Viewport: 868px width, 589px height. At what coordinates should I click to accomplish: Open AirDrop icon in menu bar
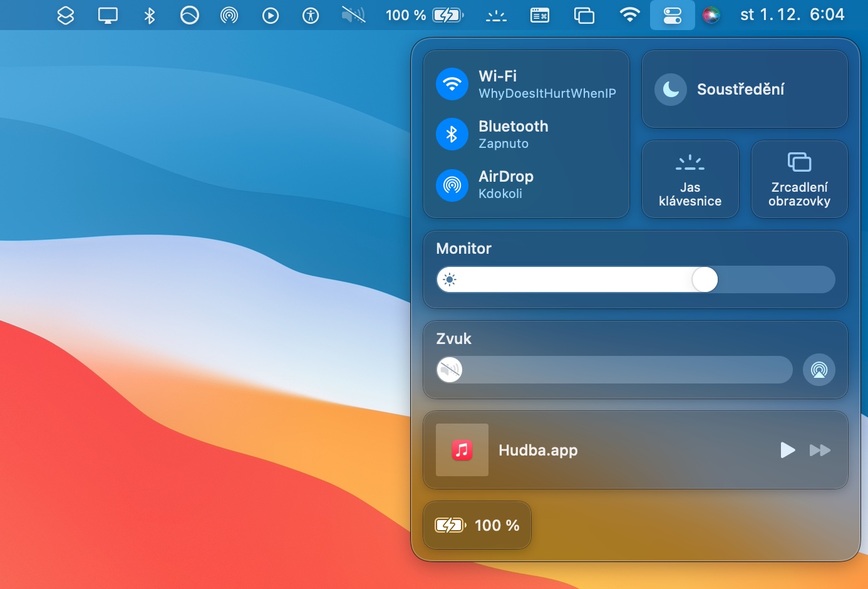coord(229,15)
